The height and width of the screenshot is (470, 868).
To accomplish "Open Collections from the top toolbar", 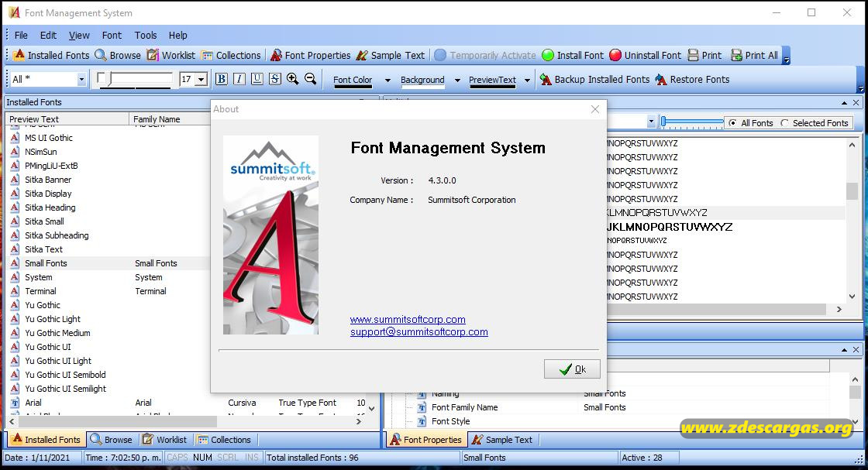I will [231, 55].
